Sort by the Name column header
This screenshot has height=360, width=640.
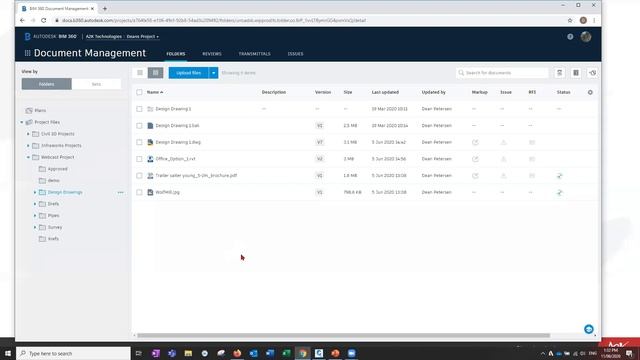155,92
